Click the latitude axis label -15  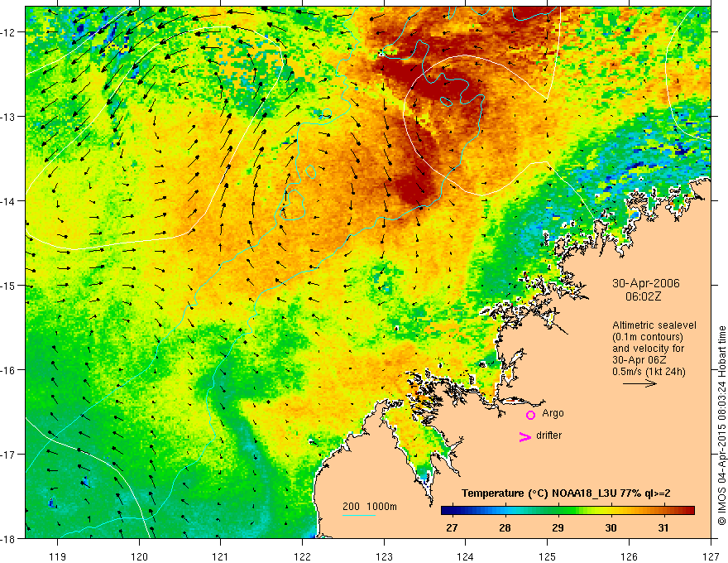(8, 285)
